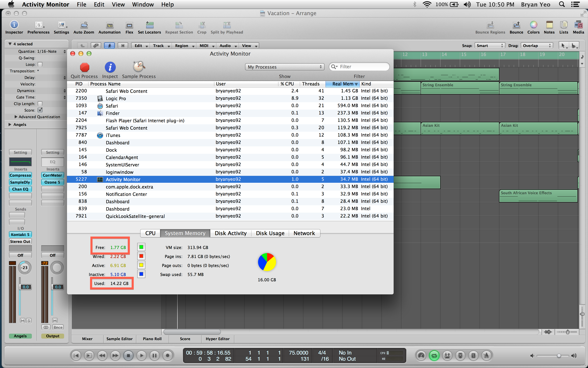Screen dimensions: 588x368
Task: Open Spotlight search in menu bar
Action: pos(562,4)
